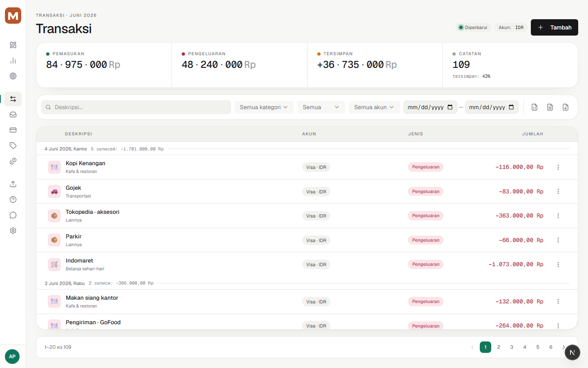Click the -1.073.000,00 Rp amount
Viewport: 588px width, 368px height.
coord(516,265)
